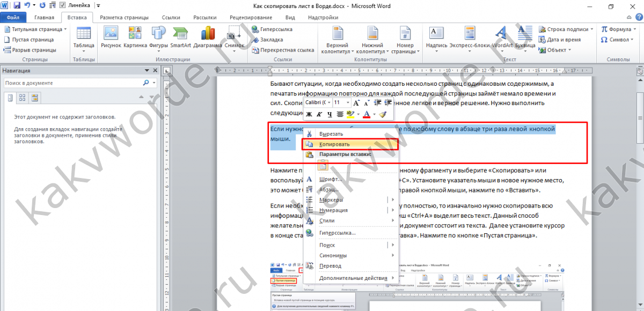Open the Файл tab

coord(13,17)
